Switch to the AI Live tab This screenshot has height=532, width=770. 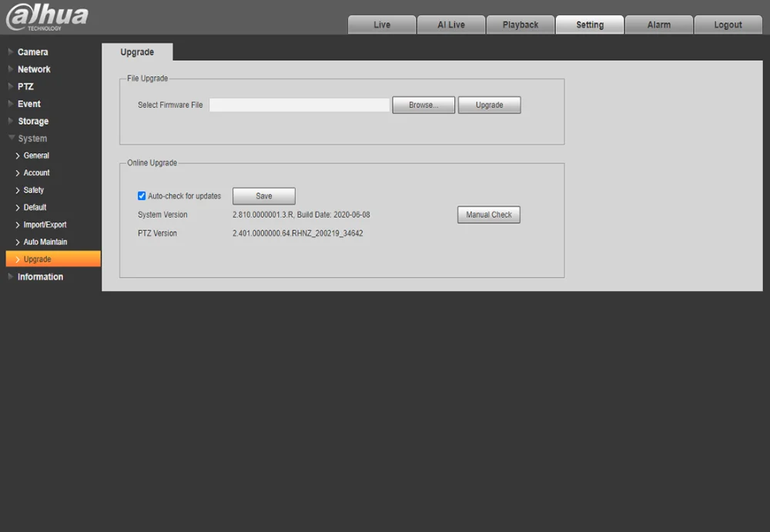coord(450,25)
